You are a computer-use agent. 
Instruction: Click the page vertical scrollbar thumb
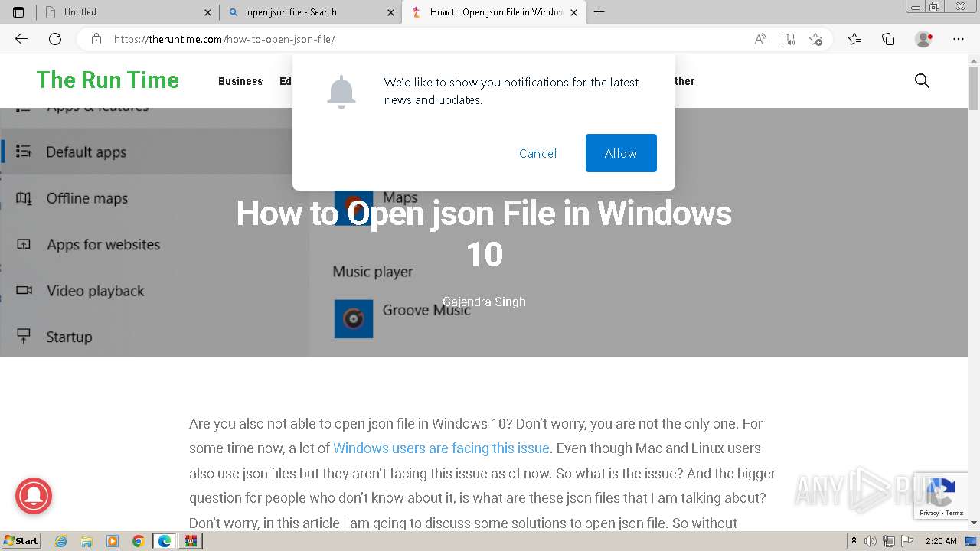pos(974,86)
